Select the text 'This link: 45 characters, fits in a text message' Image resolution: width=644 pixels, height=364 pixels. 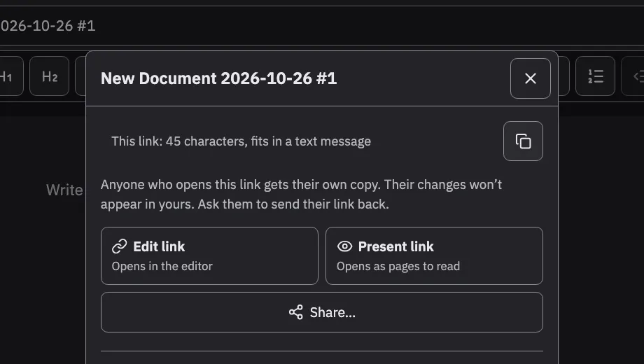click(x=241, y=141)
